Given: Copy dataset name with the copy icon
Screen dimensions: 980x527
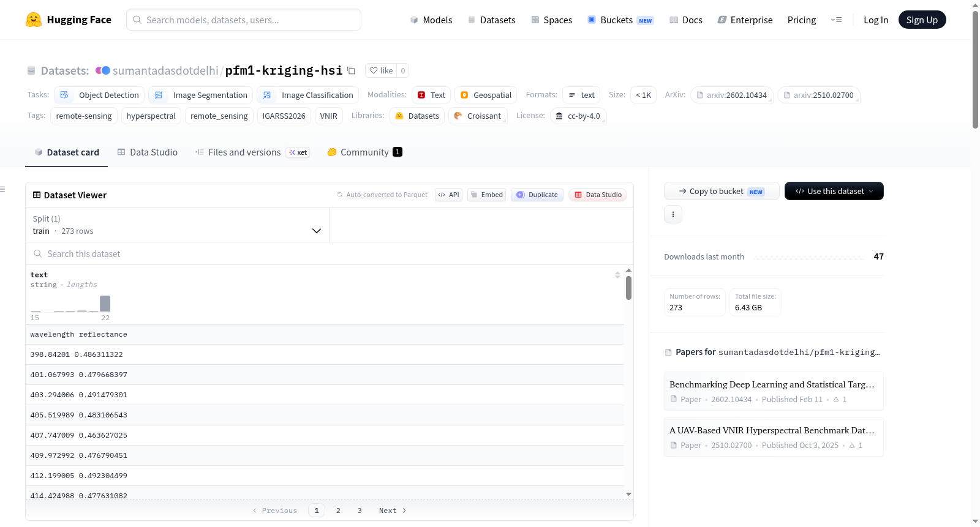Looking at the screenshot, I should 351,70.
